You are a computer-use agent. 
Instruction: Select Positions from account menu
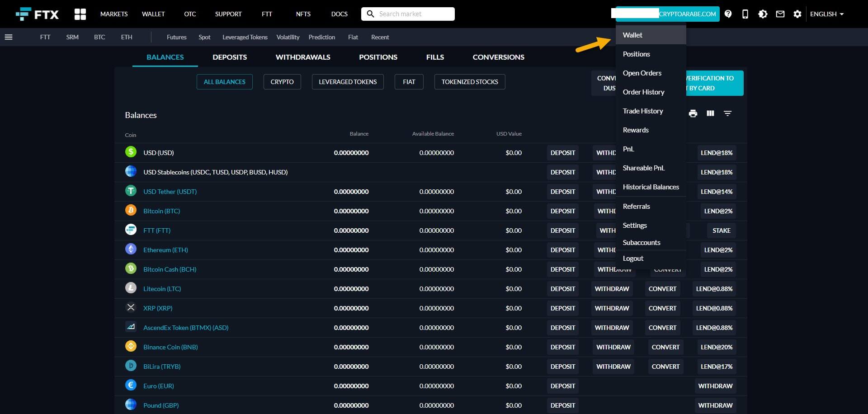coord(651,54)
